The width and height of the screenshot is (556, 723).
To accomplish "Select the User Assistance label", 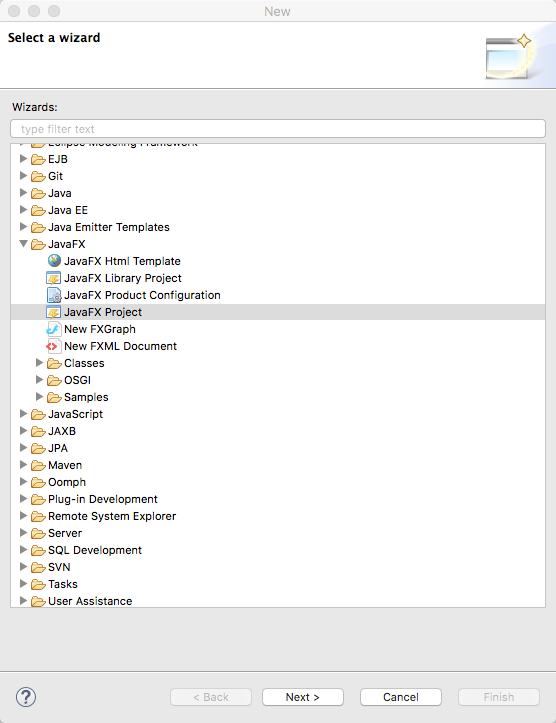I will 90,601.
